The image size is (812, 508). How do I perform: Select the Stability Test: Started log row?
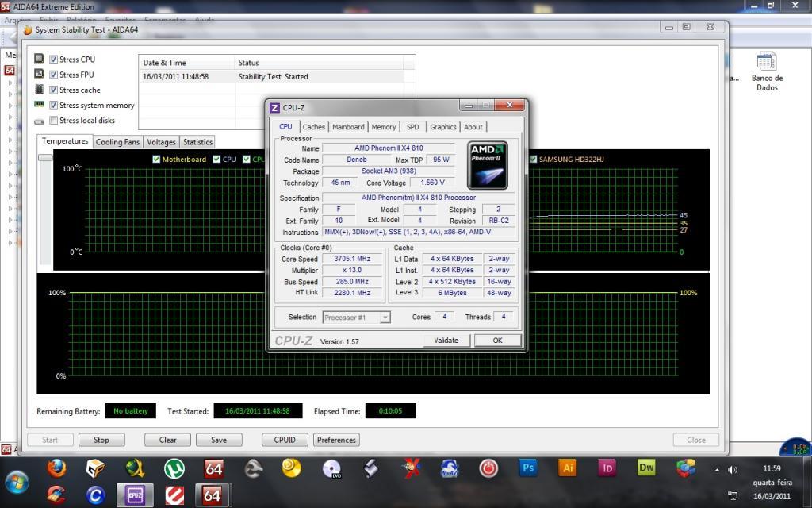point(271,77)
